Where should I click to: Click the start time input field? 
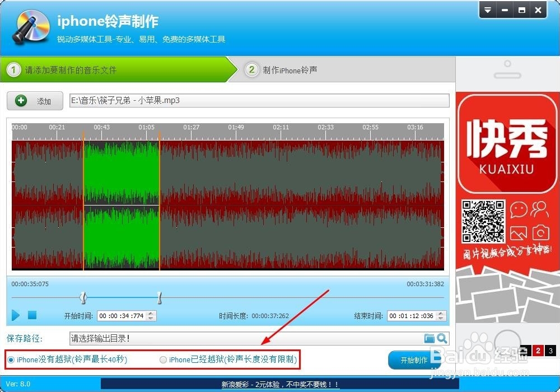click(122, 316)
